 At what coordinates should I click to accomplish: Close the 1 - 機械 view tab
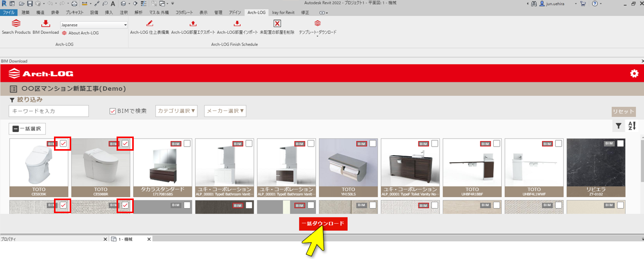[149, 239]
